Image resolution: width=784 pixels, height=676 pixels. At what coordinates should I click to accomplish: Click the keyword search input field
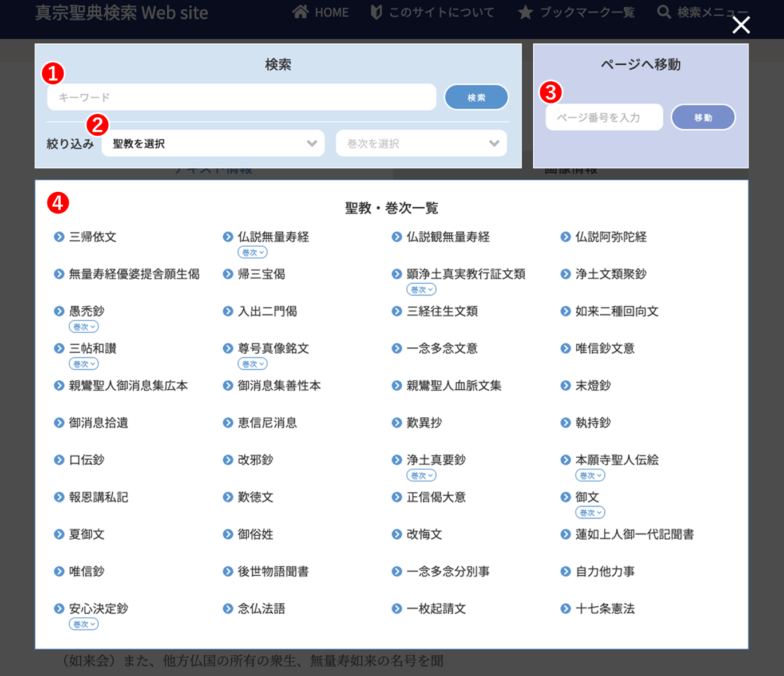click(x=241, y=97)
